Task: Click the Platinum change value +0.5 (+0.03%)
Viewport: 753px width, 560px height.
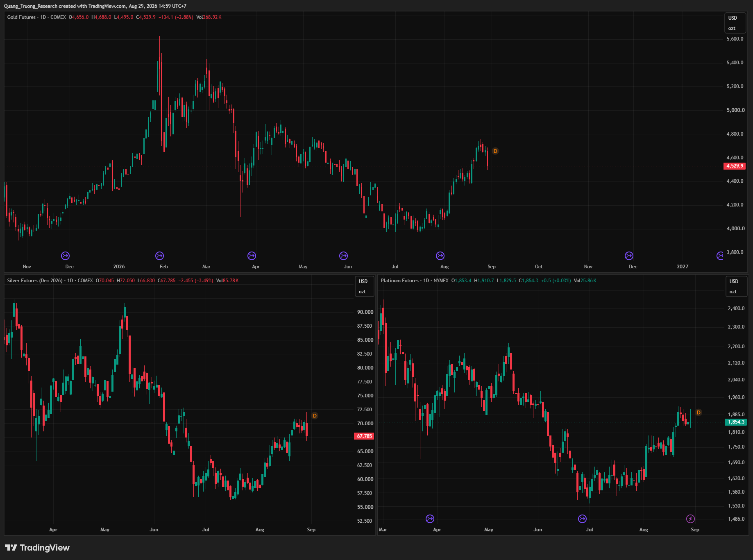Action: [556, 281]
